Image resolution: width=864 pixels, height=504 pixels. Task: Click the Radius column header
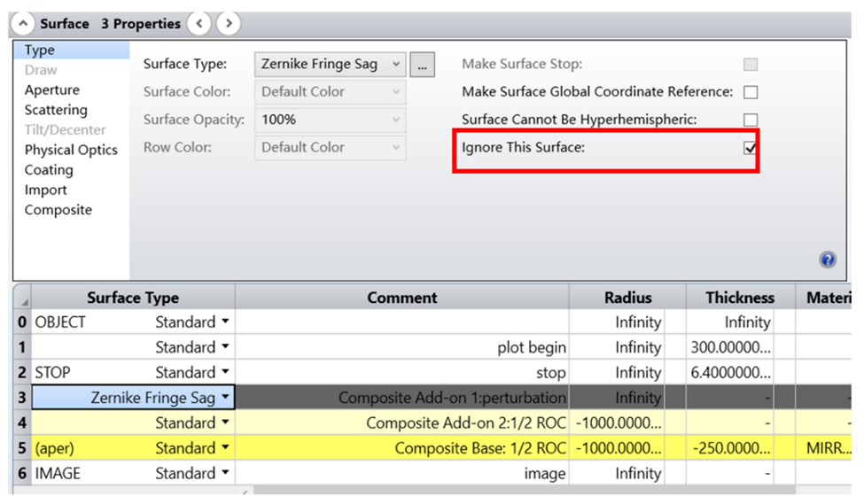[627, 298]
